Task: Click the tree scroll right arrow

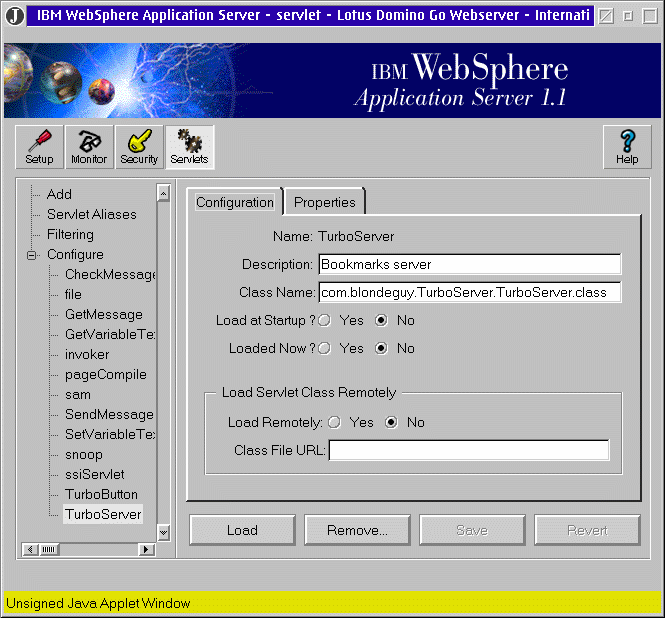Action: point(146,550)
